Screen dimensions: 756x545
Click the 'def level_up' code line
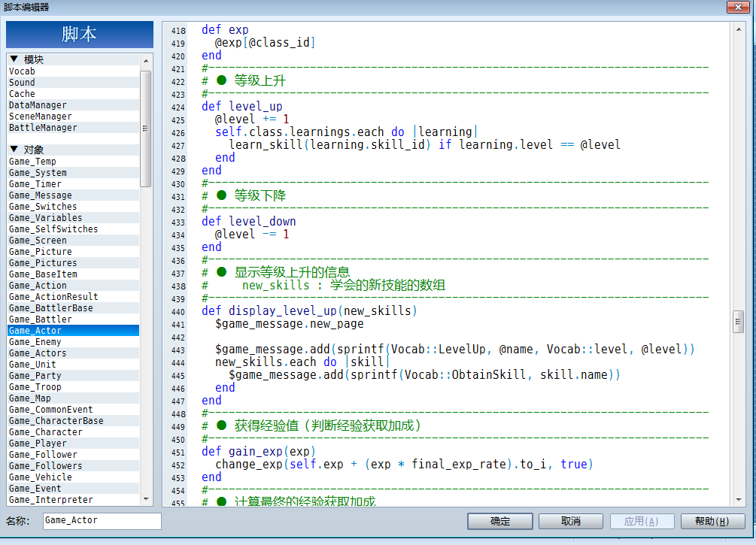point(242,107)
